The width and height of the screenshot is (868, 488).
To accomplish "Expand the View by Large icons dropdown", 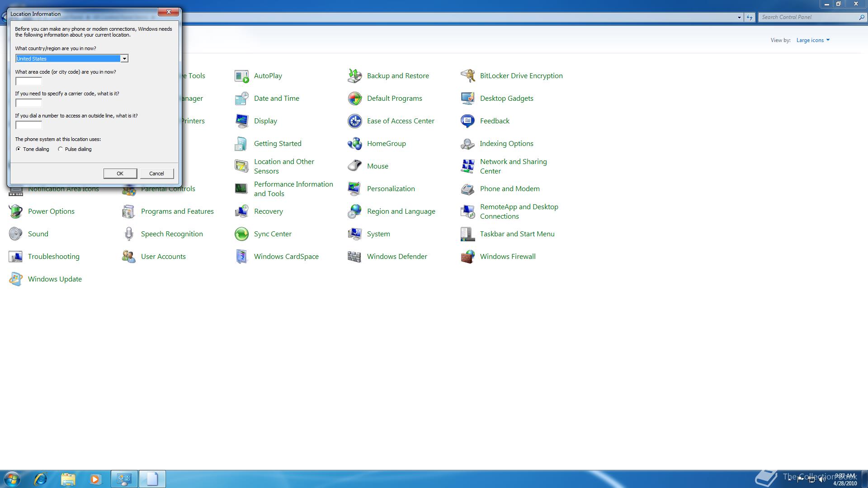I will coord(813,40).
